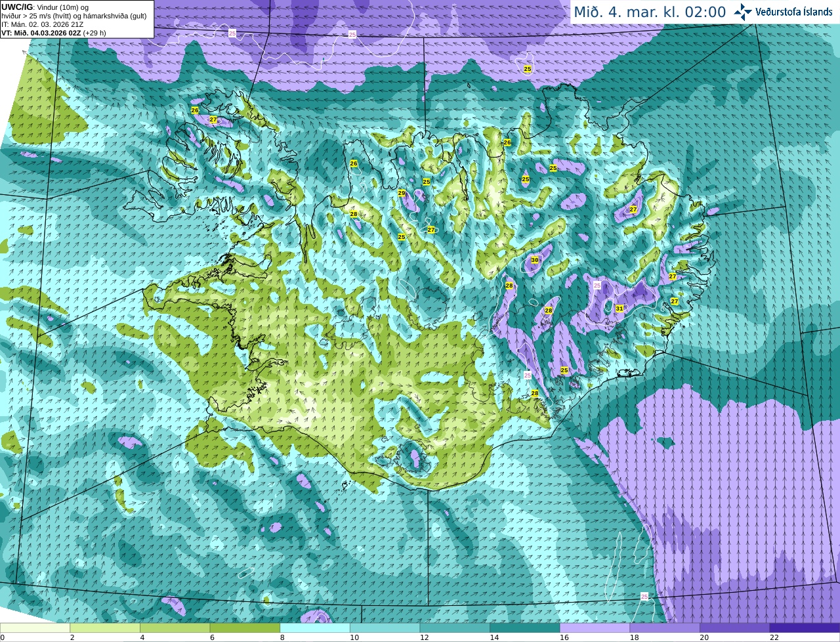Select the 14–16 m/s dark teal legend swatch

pyautogui.click(x=525, y=628)
